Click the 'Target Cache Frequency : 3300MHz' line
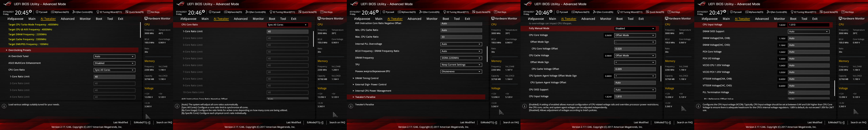Image resolution: width=868 pixels, height=130 pixels. (27, 39)
